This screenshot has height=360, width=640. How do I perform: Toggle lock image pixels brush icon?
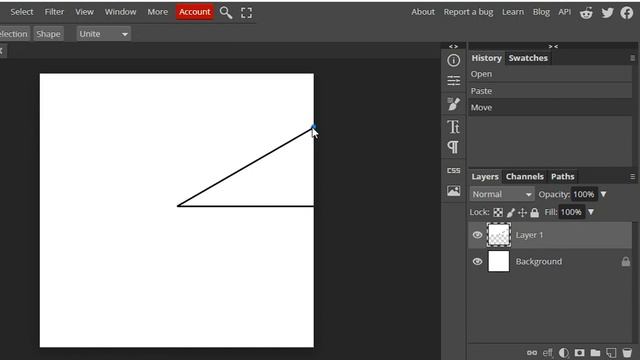(x=511, y=212)
